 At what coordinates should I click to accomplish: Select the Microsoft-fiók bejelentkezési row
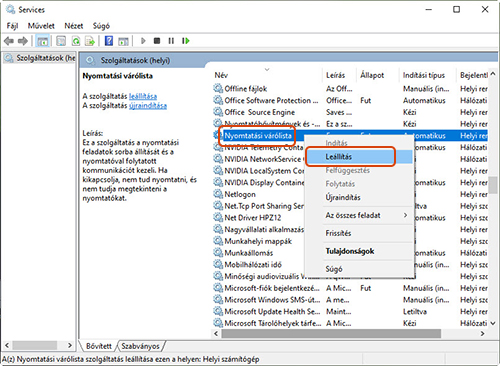(x=350, y=288)
